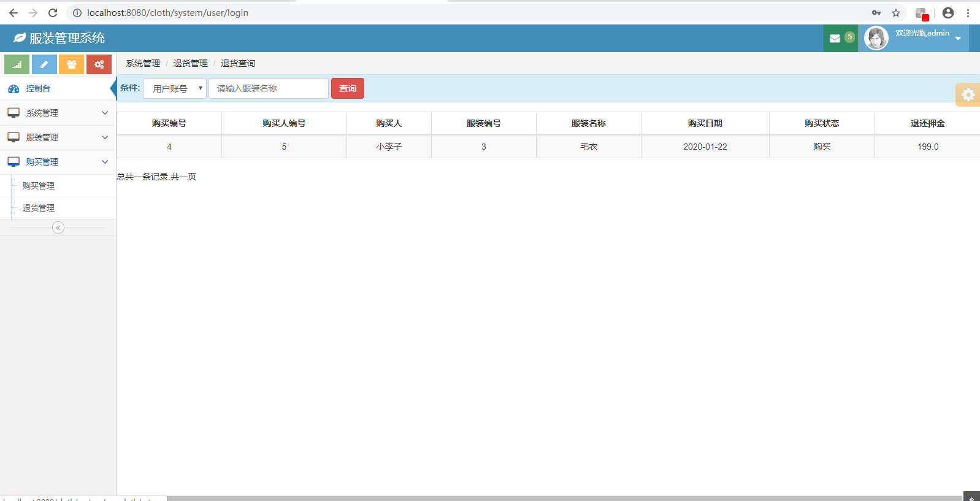The image size is (980, 501).
Task: Click the horizontal scrollbar at bottom
Action: click(564, 498)
